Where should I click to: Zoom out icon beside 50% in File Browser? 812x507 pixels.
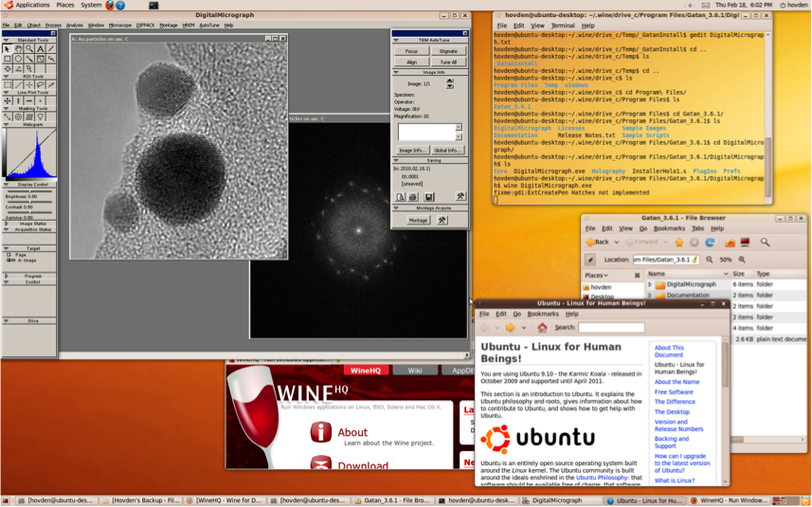710,260
